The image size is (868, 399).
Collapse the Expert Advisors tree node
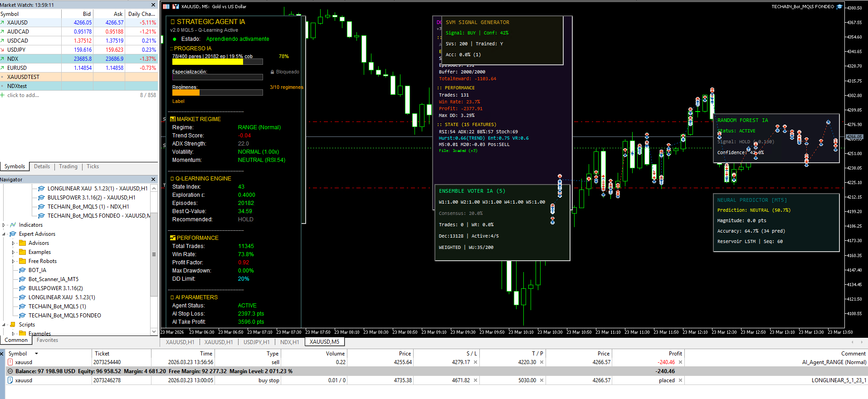click(4, 234)
